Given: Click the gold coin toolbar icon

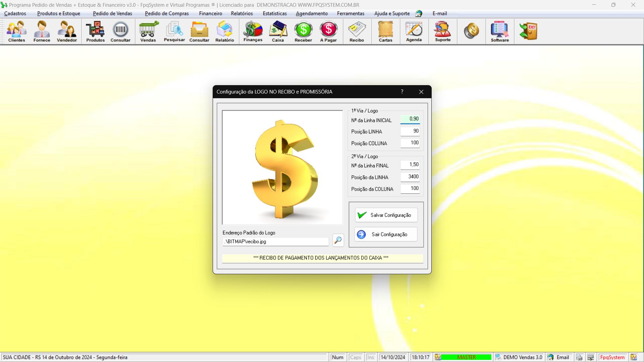Looking at the screenshot, I should tap(471, 31).
